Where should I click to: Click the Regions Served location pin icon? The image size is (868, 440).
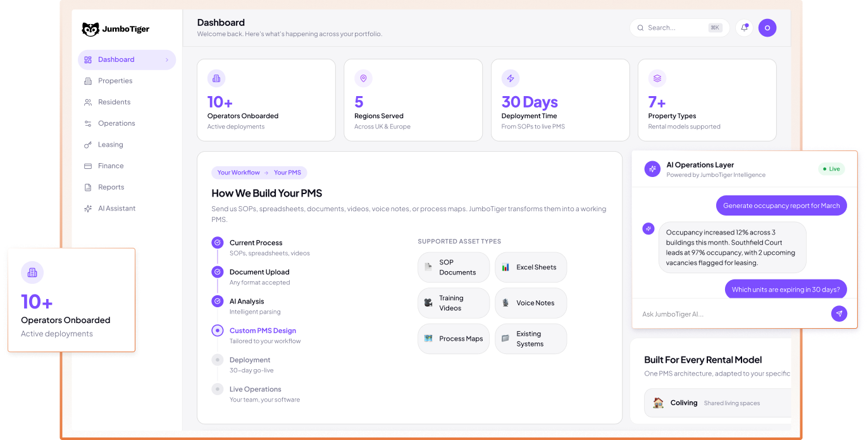click(x=363, y=78)
